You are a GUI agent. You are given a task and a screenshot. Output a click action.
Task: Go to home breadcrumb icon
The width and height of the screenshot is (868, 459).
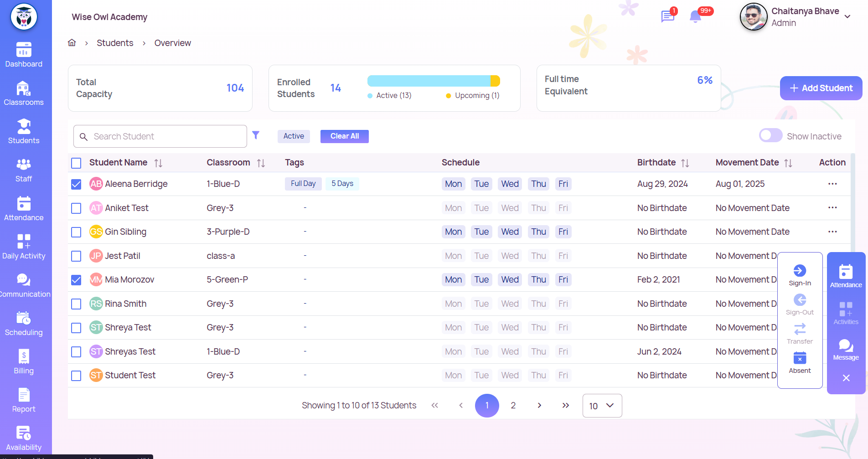click(72, 43)
